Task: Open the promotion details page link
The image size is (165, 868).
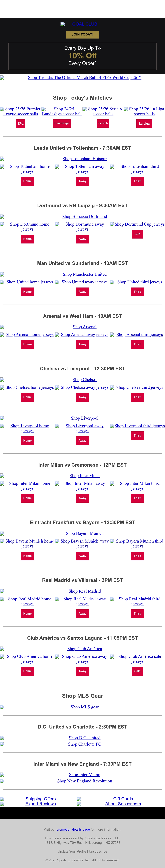Action: point(73,829)
